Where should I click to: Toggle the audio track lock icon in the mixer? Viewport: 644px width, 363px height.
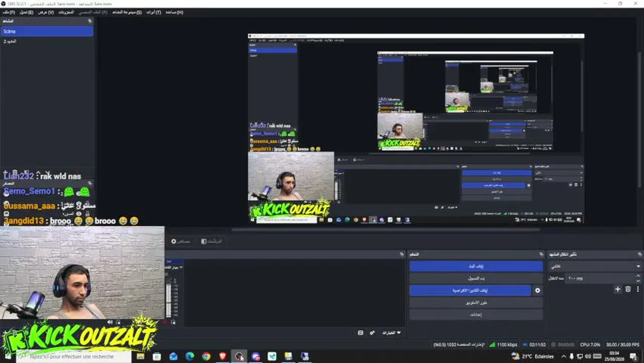pos(173,322)
